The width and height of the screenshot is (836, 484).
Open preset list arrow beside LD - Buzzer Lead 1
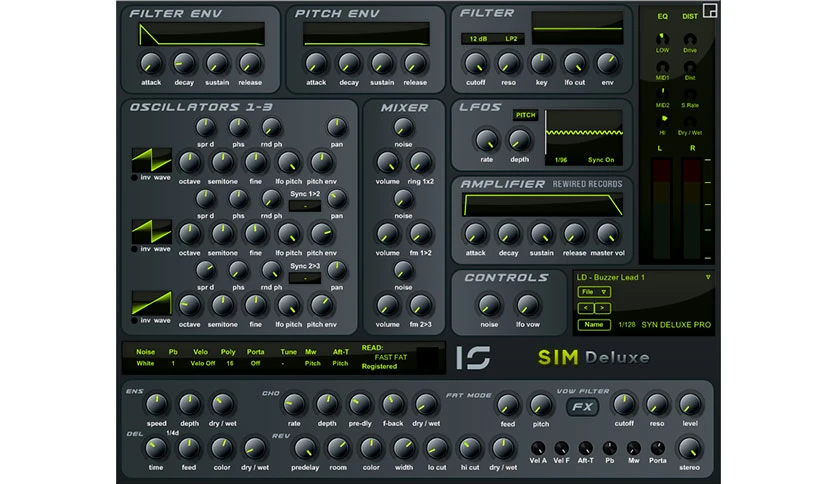708,277
